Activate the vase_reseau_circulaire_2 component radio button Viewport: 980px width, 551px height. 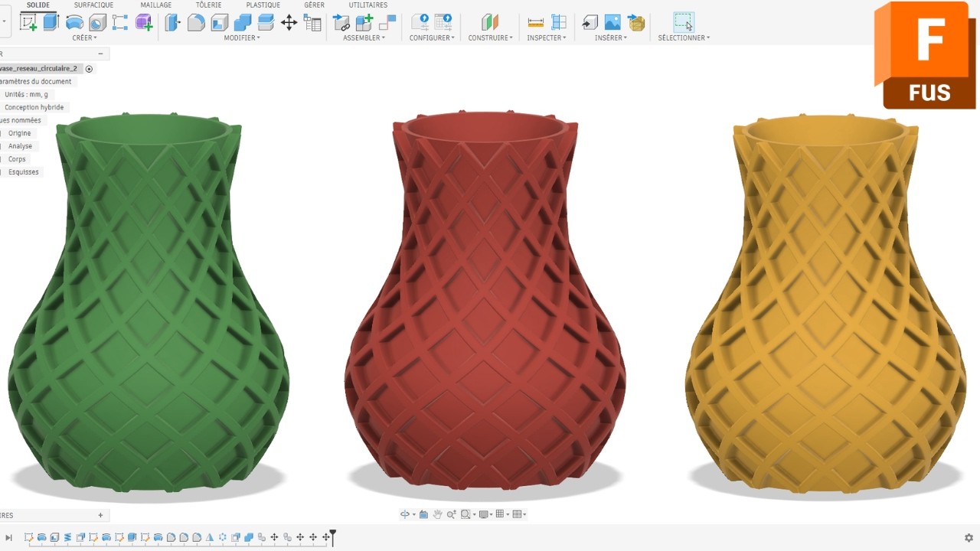coord(89,69)
